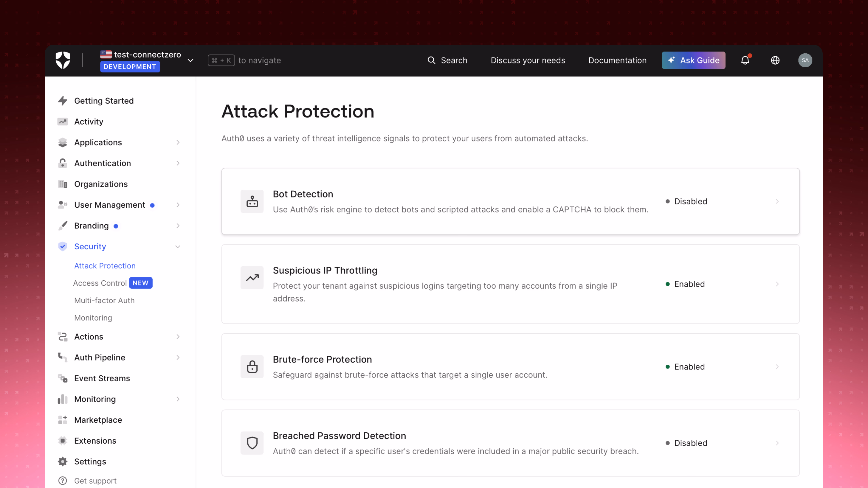Open Breached Password Detection card chevron
Screen dimensions: 868x488
777,443
